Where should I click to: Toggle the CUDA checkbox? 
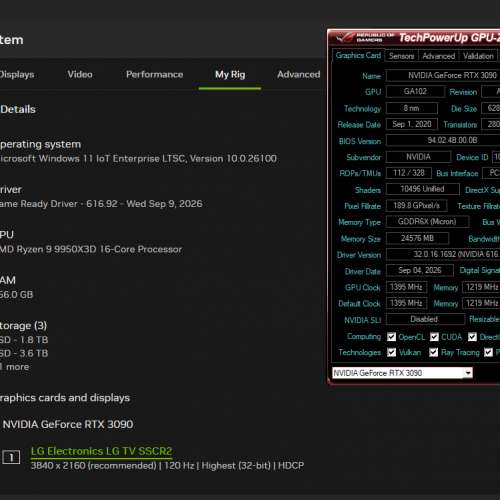point(434,337)
